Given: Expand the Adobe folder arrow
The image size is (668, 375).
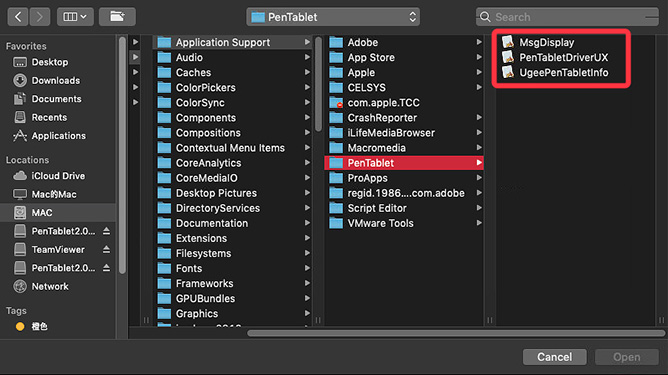Looking at the screenshot, I should [x=479, y=42].
